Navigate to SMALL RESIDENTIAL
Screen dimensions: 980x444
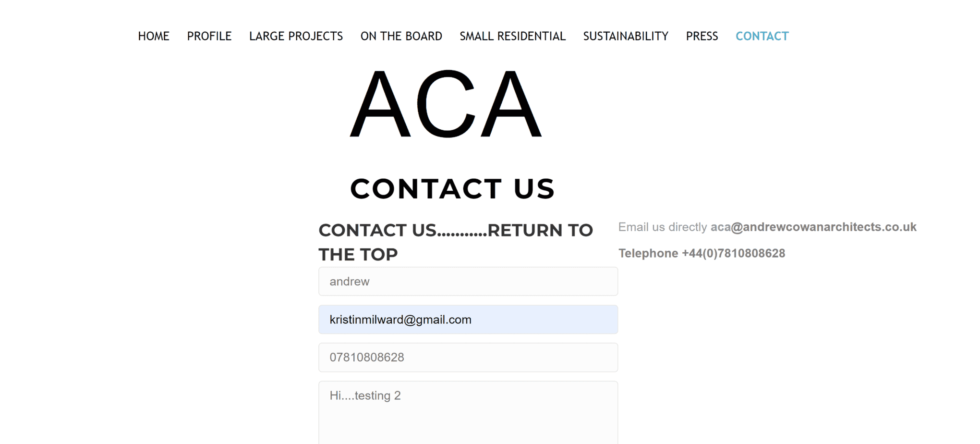tap(513, 37)
